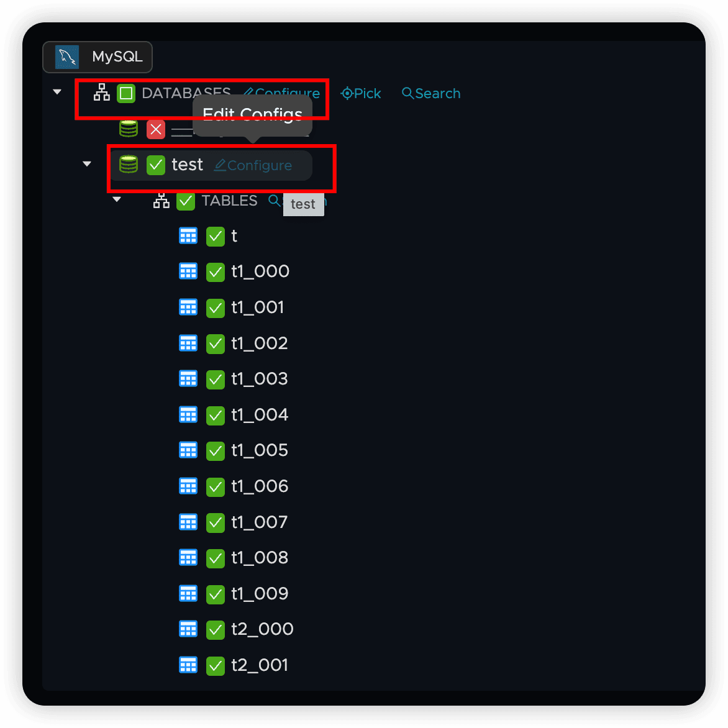Collapse the TABLES node arrow

pos(117,199)
